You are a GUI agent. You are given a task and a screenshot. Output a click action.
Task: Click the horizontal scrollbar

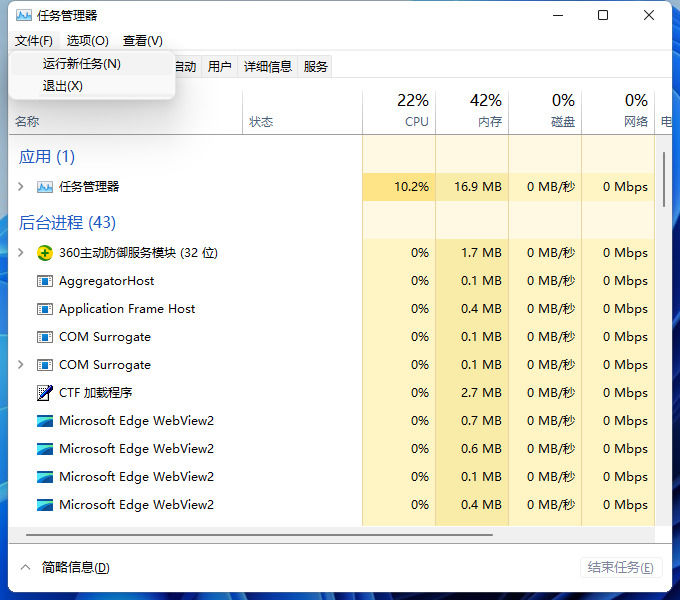(259, 535)
